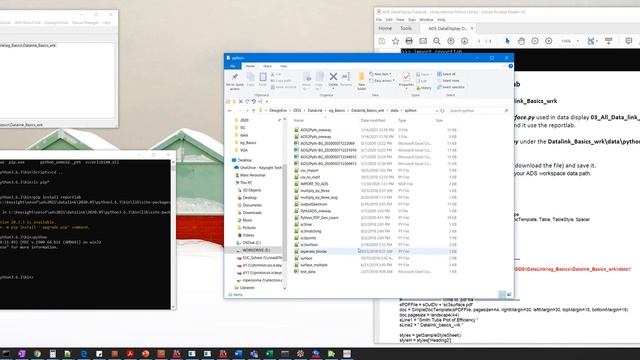Open the Home tab in Acrobat

(385, 28)
